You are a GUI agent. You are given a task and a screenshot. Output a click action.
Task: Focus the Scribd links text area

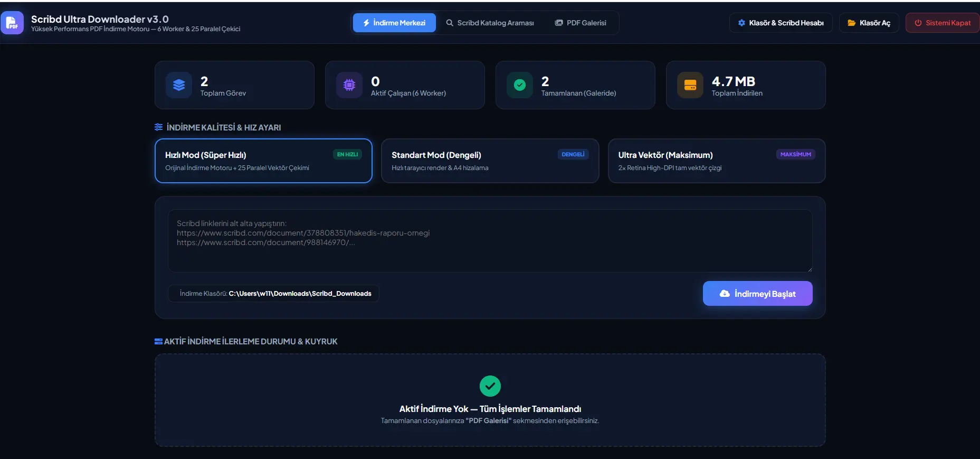coord(490,241)
